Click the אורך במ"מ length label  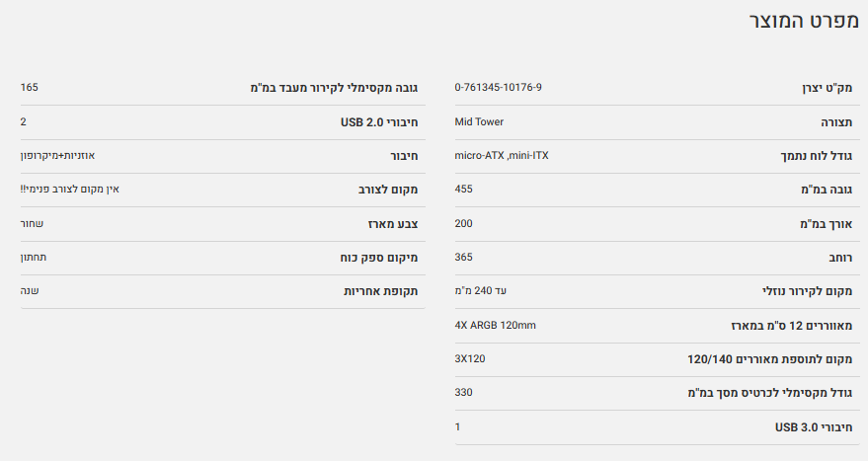[827, 224]
